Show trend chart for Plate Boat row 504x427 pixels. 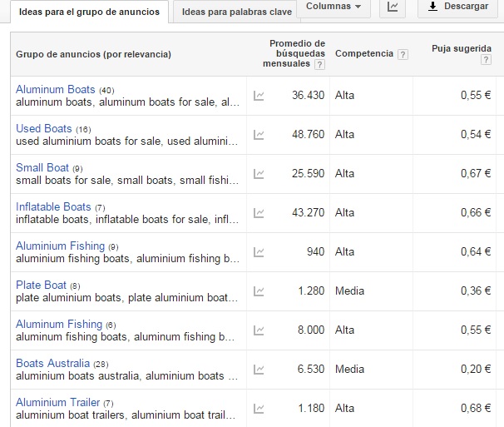pyautogui.click(x=259, y=291)
